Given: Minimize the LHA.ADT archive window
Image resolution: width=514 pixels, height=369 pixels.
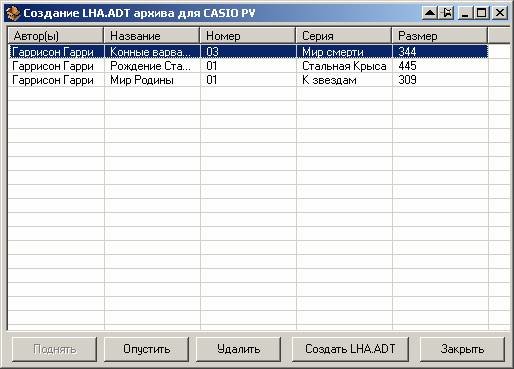Looking at the screenshot, I should [x=465, y=13].
